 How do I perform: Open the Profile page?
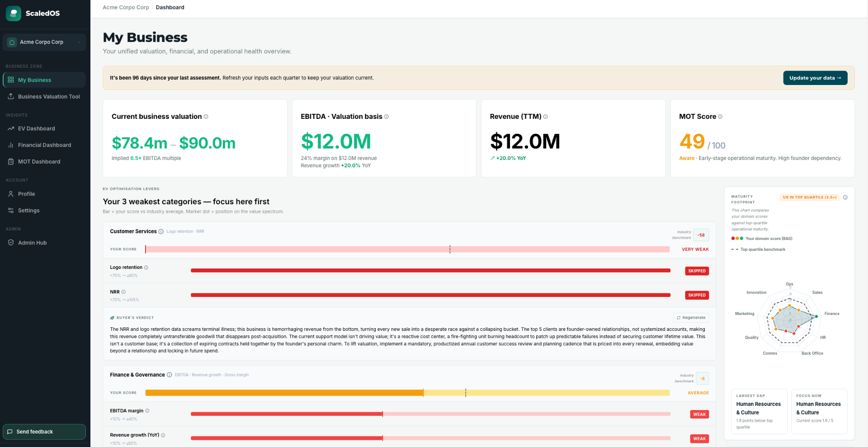coord(44,194)
